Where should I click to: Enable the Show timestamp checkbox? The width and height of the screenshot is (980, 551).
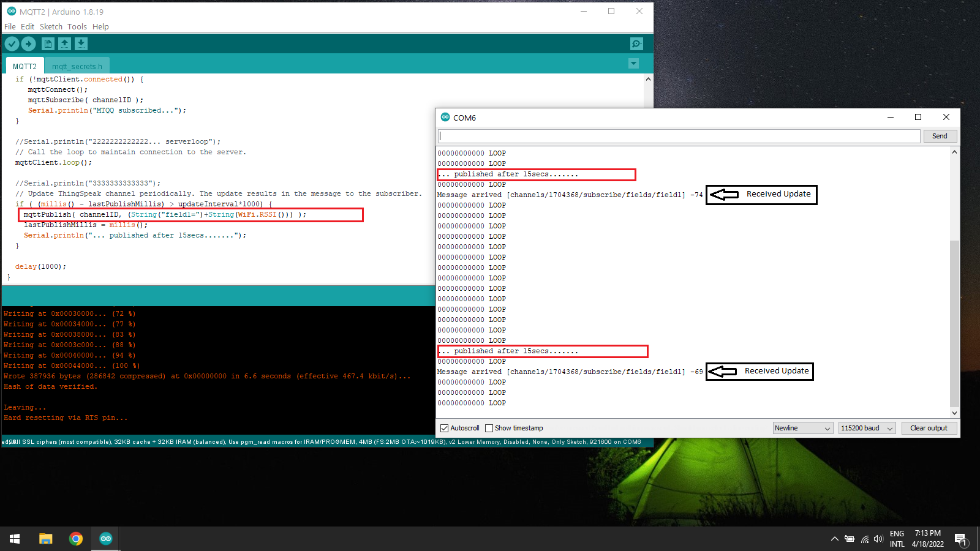pyautogui.click(x=489, y=429)
